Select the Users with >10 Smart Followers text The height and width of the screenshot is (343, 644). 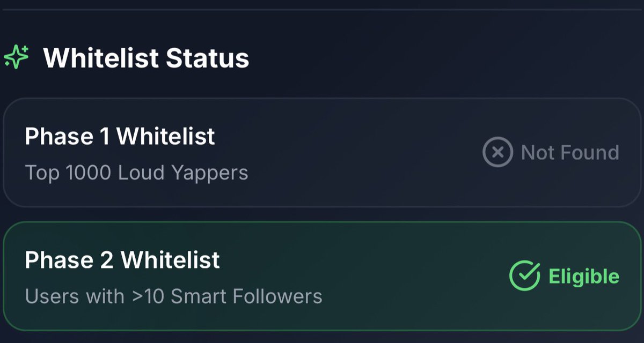click(173, 296)
